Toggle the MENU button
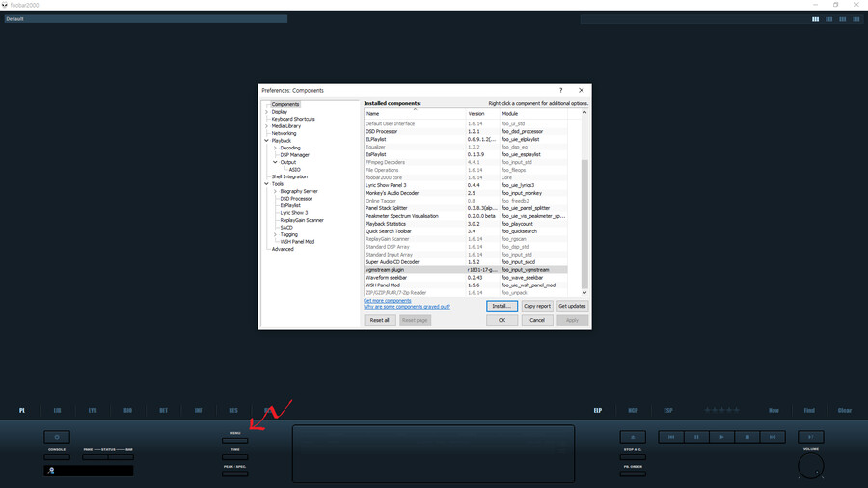868x488 pixels. click(234, 441)
